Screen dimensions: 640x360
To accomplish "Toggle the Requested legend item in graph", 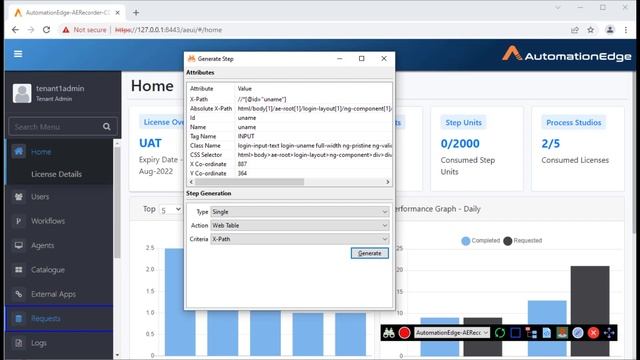I will point(523,241).
